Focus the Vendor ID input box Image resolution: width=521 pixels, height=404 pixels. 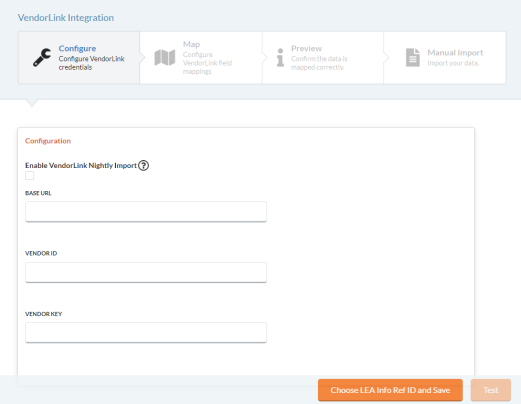(146, 272)
